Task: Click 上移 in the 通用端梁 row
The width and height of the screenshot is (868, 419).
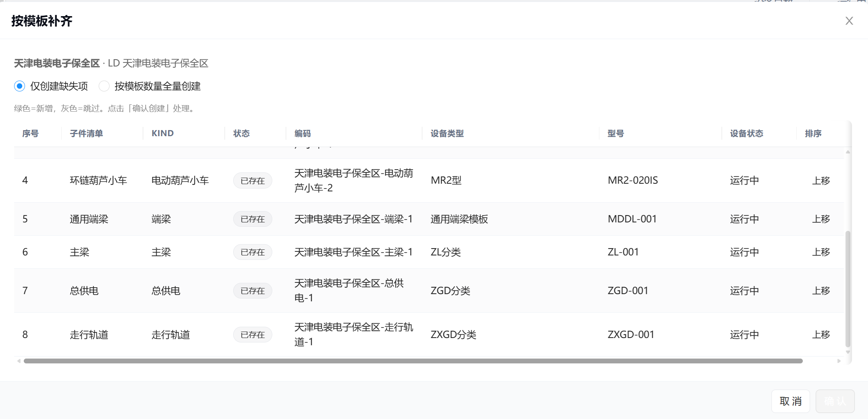Action: click(821, 219)
